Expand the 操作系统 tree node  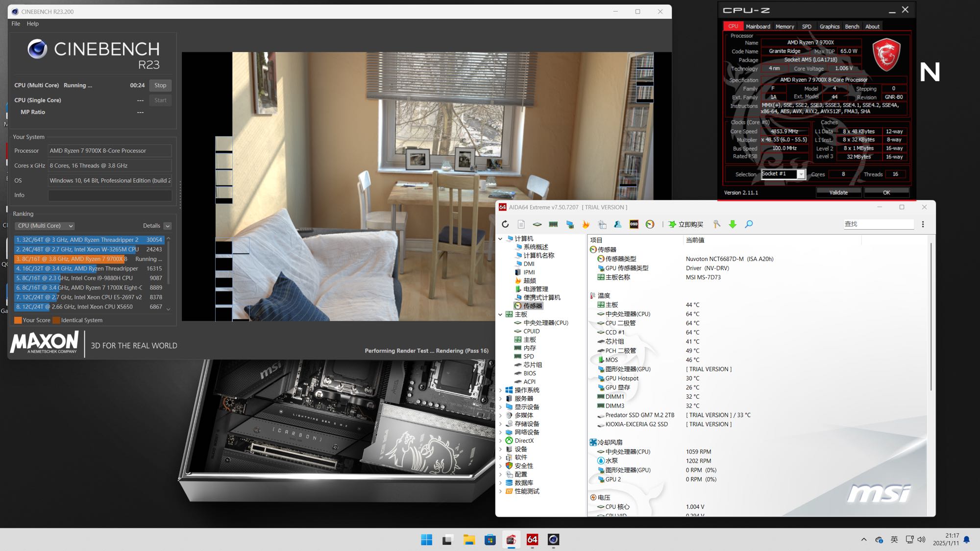(500, 390)
